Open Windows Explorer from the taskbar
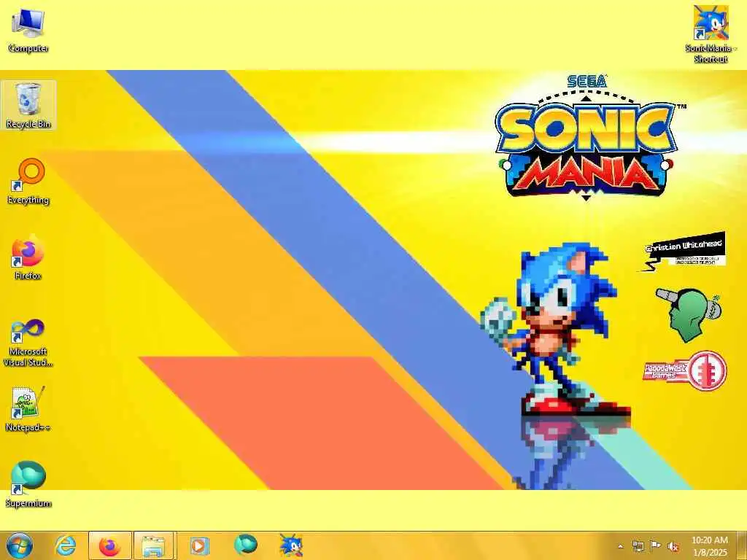The height and width of the screenshot is (560, 747). coord(155,545)
